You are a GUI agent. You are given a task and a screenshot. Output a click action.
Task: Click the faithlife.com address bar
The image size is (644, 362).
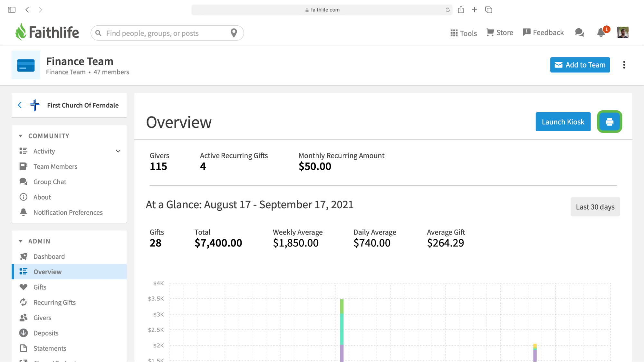tap(322, 10)
